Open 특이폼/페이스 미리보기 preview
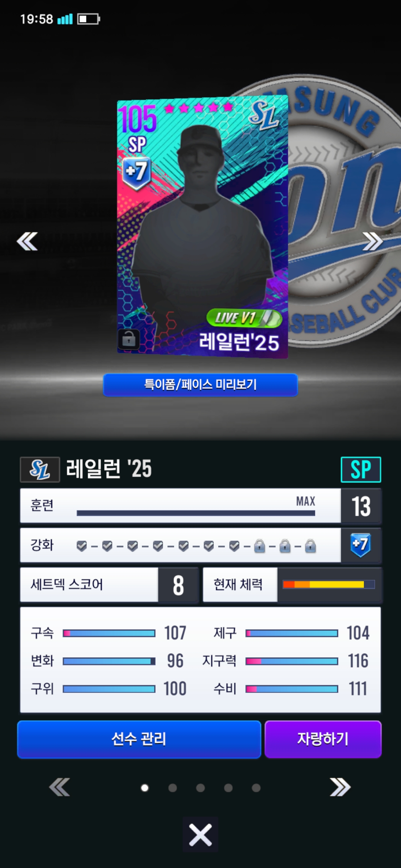 pos(200,385)
